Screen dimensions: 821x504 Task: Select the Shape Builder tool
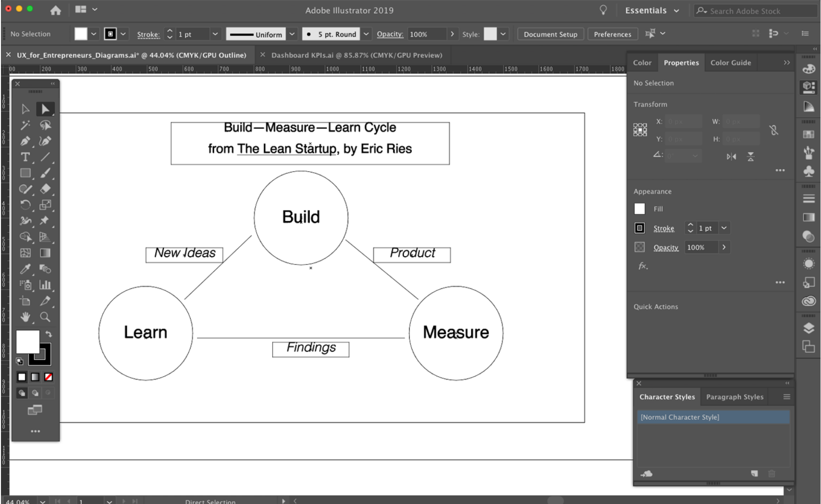click(25, 237)
